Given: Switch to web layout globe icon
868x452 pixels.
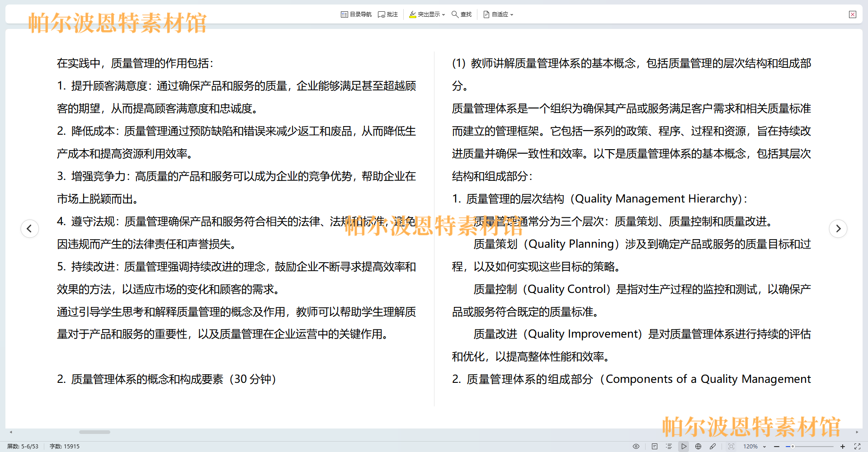Looking at the screenshot, I should 698,446.
